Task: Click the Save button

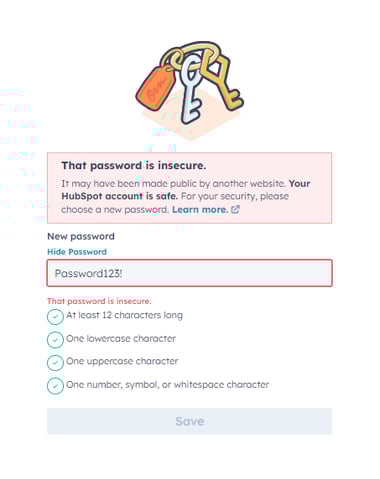Action: [189, 421]
